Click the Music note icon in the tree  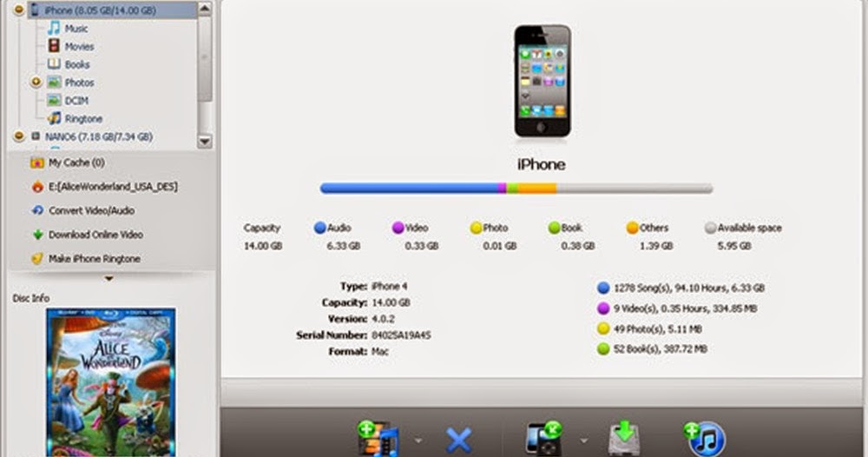tap(54, 28)
